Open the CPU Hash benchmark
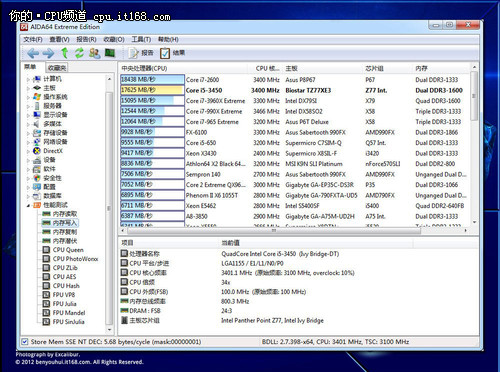The width and height of the screenshot is (500, 372). (x=61, y=286)
